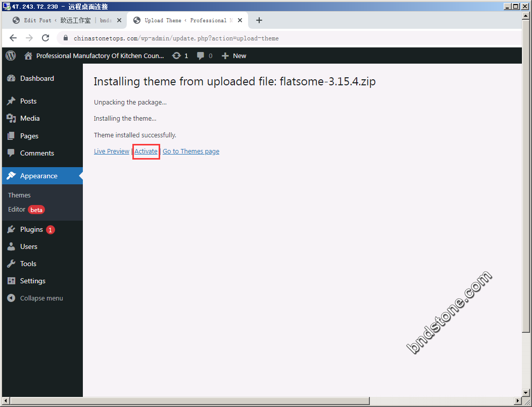Viewport: 532px width, 407px height.
Task: Click the remote desktop title bar icon
Action: pos(7,6)
